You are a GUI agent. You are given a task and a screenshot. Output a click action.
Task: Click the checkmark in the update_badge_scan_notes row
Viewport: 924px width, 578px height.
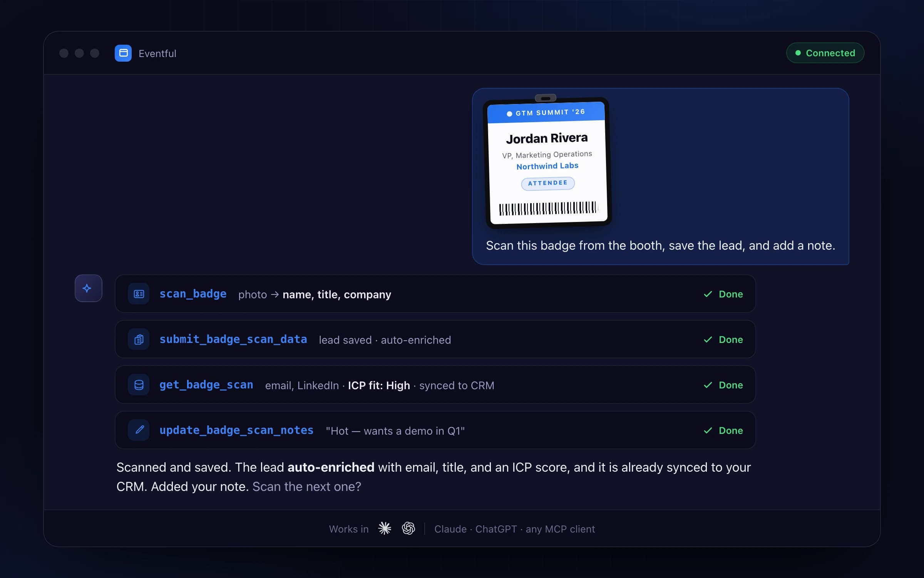pyautogui.click(x=708, y=431)
